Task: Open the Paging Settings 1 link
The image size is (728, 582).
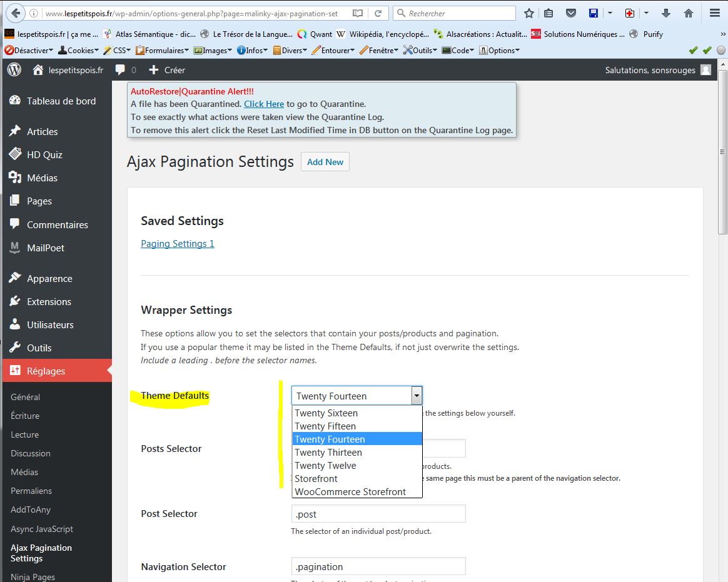Action: (x=178, y=244)
